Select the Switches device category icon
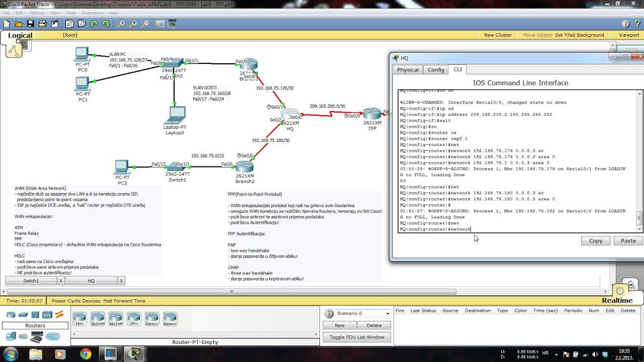The height and width of the screenshot is (362, 644). tap(23, 315)
